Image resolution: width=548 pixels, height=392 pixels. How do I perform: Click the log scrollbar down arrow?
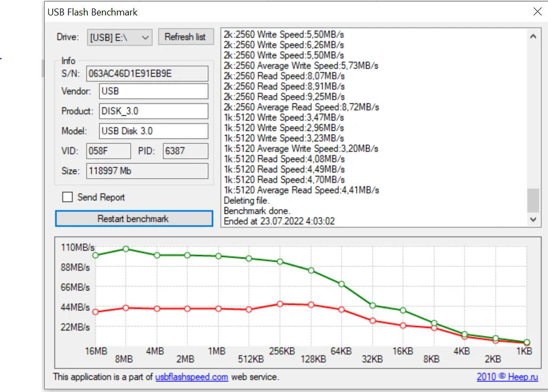coord(533,219)
